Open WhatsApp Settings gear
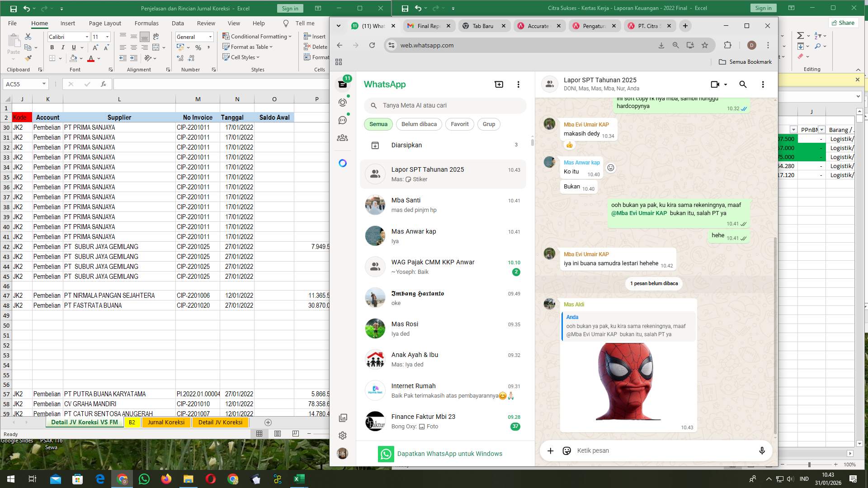The height and width of the screenshot is (488, 868). point(342,435)
